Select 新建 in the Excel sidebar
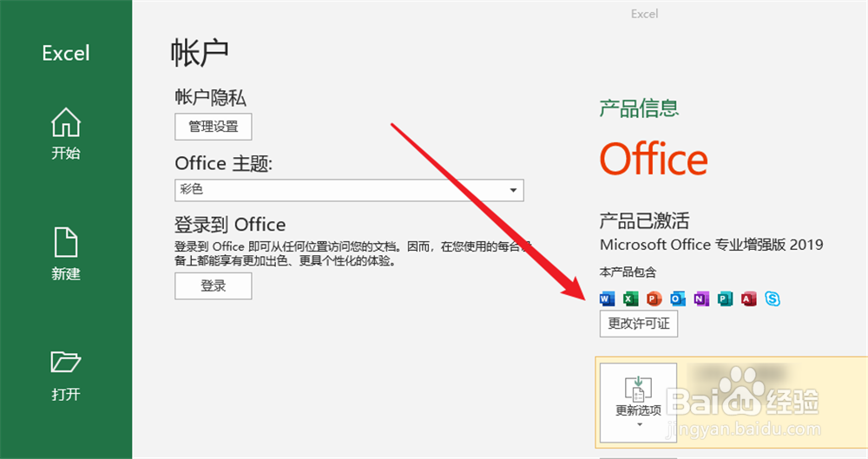The width and height of the screenshot is (868, 459). [66, 255]
